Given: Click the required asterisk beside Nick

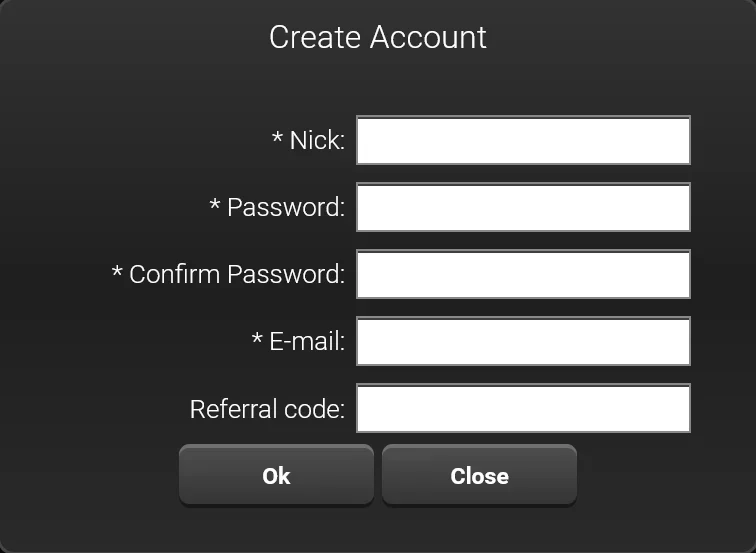Looking at the screenshot, I should 278,139.
